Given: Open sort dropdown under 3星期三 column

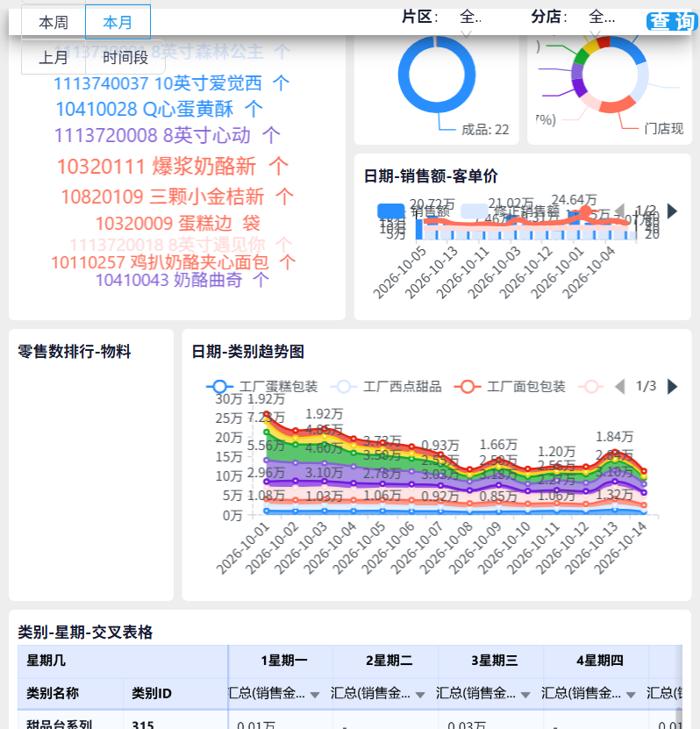Looking at the screenshot, I should pyautogui.click(x=525, y=695).
